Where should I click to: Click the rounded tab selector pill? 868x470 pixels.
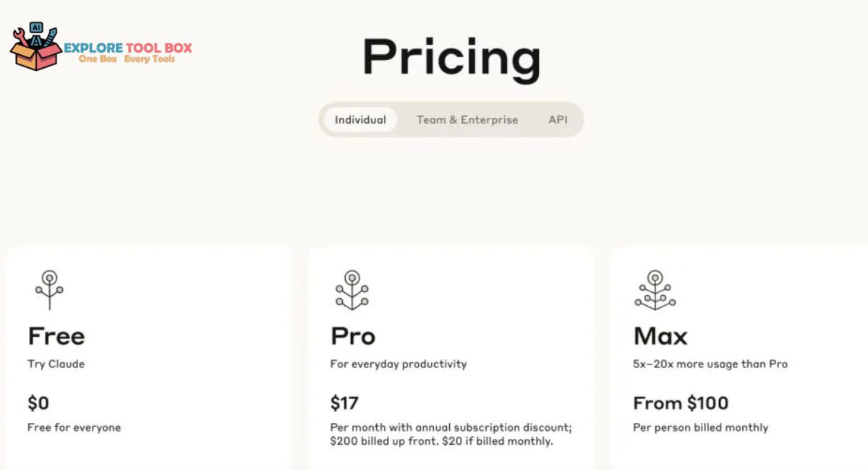pyautogui.click(x=451, y=119)
